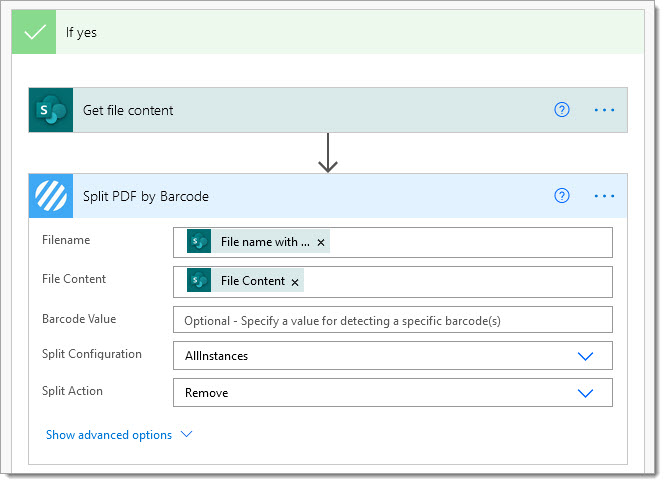Viewport: 665px width, 484px height.
Task: Click the arrow connector between actions
Action: click(x=328, y=153)
